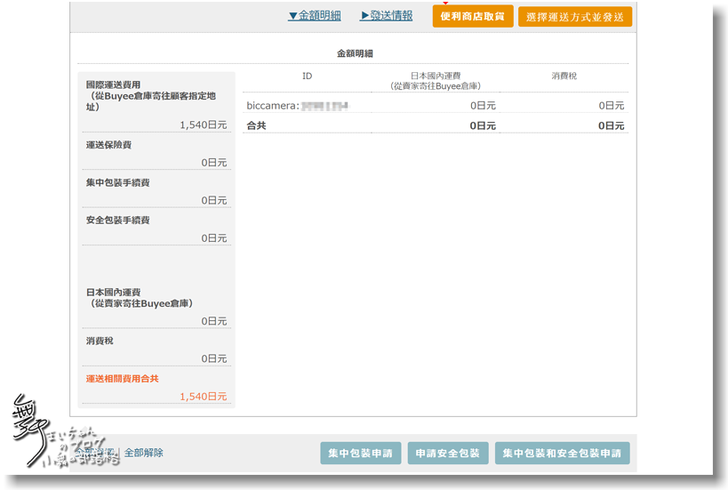Image resolution: width=728 pixels, height=490 pixels.
Task: Click the 日本國內運費 column header
Action: click(435, 80)
